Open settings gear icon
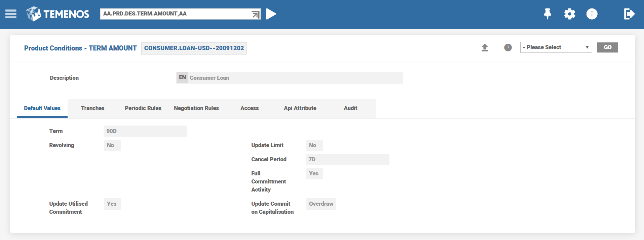This screenshot has width=644, height=240. click(569, 14)
